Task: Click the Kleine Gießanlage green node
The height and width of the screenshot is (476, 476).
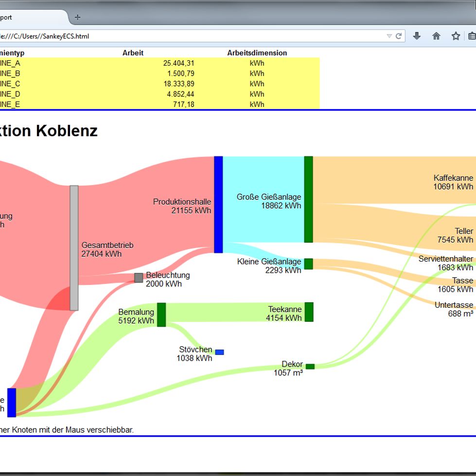Action: tap(308, 264)
